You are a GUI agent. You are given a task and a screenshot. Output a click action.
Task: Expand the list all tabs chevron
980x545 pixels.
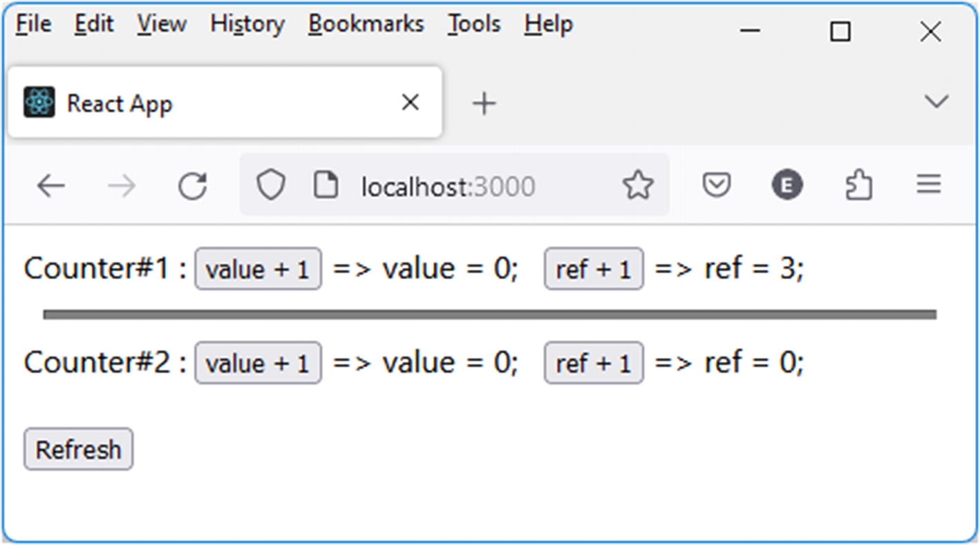tap(936, 102)
